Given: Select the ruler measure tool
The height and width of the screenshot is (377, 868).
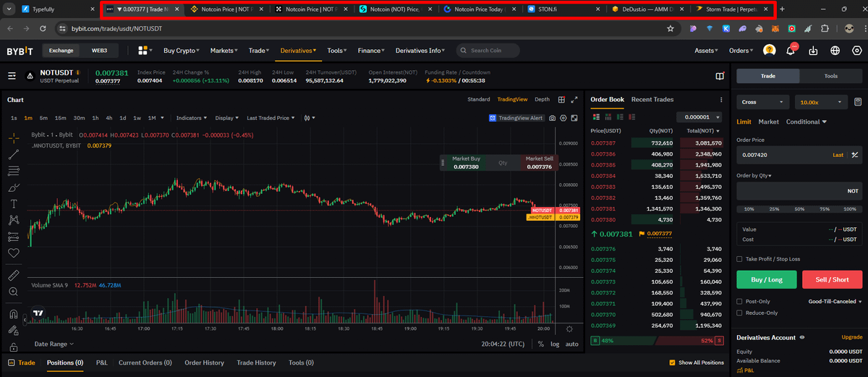Looking at the screenshot, I should pyautogui.click(x=14, y=276).
